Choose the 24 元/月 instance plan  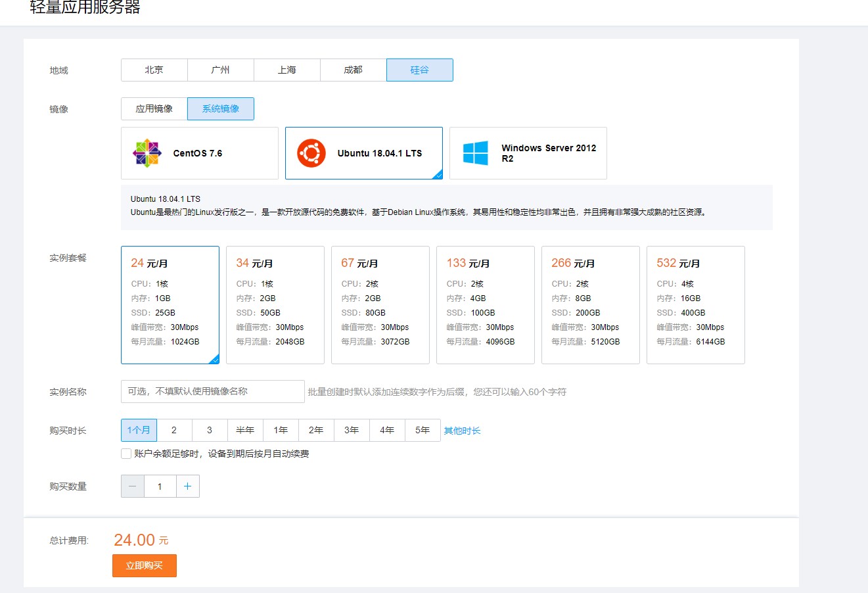[x=170, y=304]
